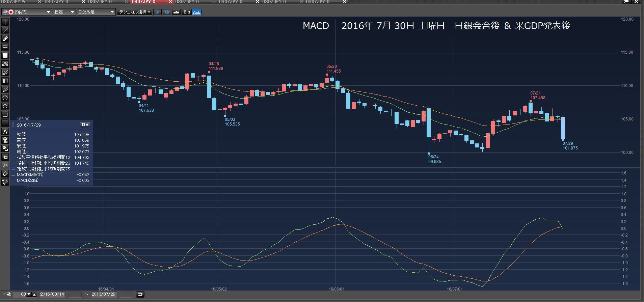Click the mountain chart icon in toolbar
The height and width of the screenshot is (302, 644).
click(x=176, y=12)
